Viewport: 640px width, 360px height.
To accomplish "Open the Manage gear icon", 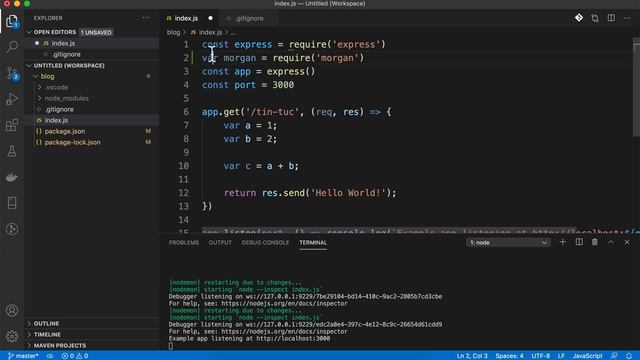I will click(x=12, y=336).
